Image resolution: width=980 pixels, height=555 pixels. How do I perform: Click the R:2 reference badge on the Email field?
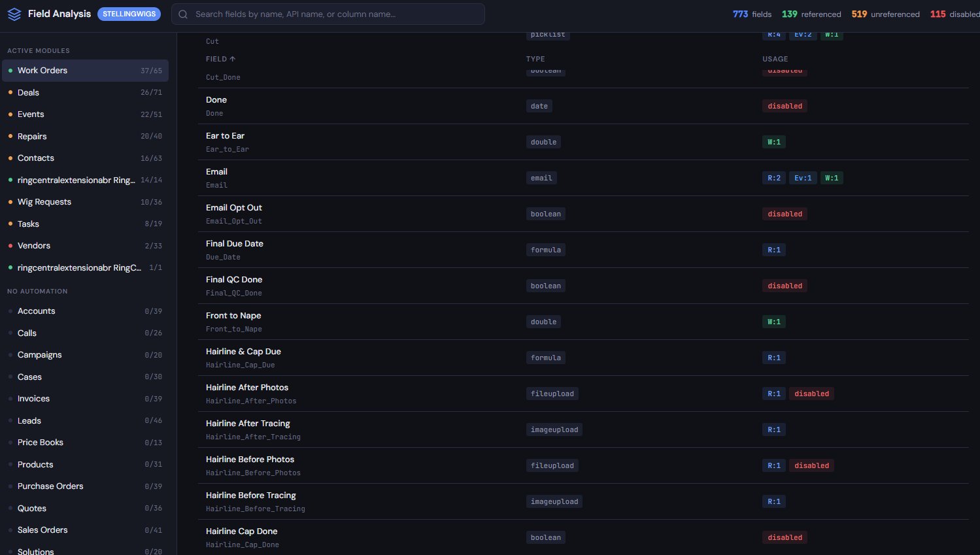point(773,177)
